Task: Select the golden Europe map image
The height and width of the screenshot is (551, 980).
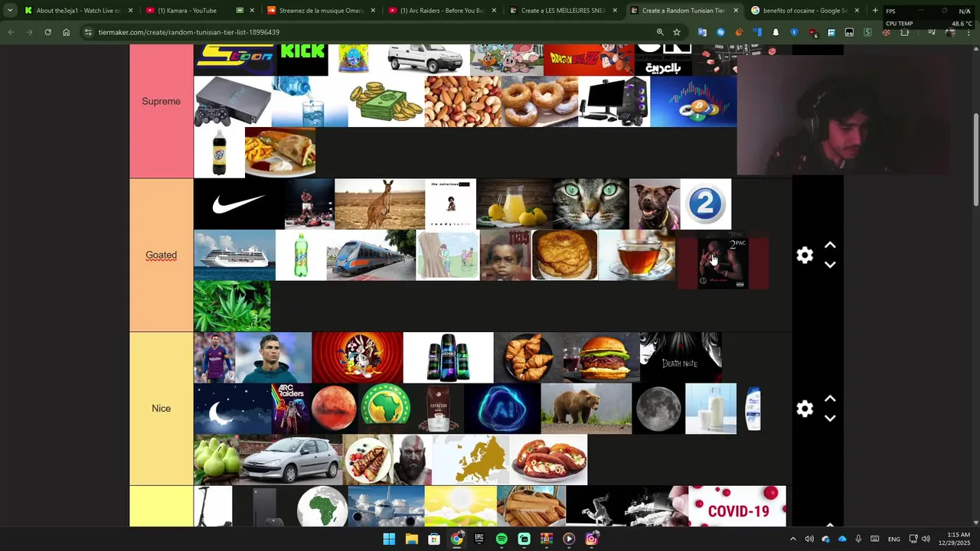Action: pos(471,459)
